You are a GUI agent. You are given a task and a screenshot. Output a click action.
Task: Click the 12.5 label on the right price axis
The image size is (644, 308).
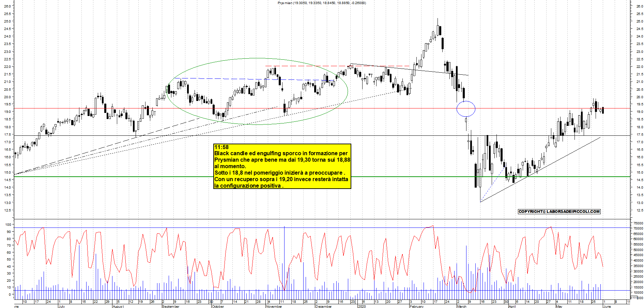639,210
